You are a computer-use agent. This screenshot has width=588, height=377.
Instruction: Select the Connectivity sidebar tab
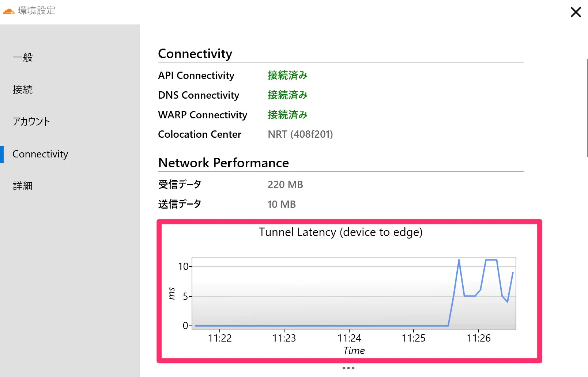point(40,154)
